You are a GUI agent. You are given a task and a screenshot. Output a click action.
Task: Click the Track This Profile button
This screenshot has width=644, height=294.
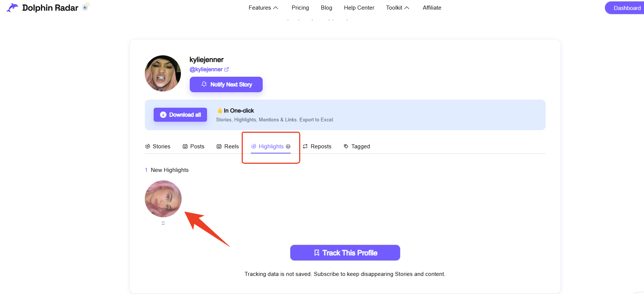tap(345, 253)
